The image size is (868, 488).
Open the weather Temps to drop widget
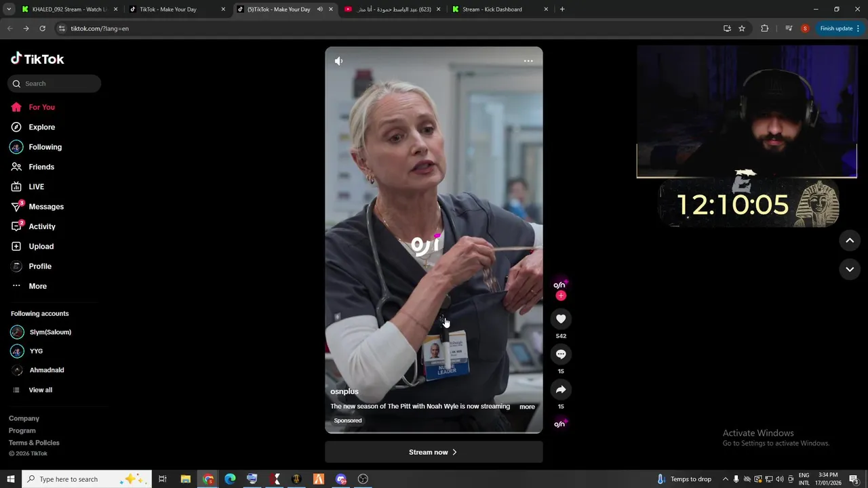[684, 479]
